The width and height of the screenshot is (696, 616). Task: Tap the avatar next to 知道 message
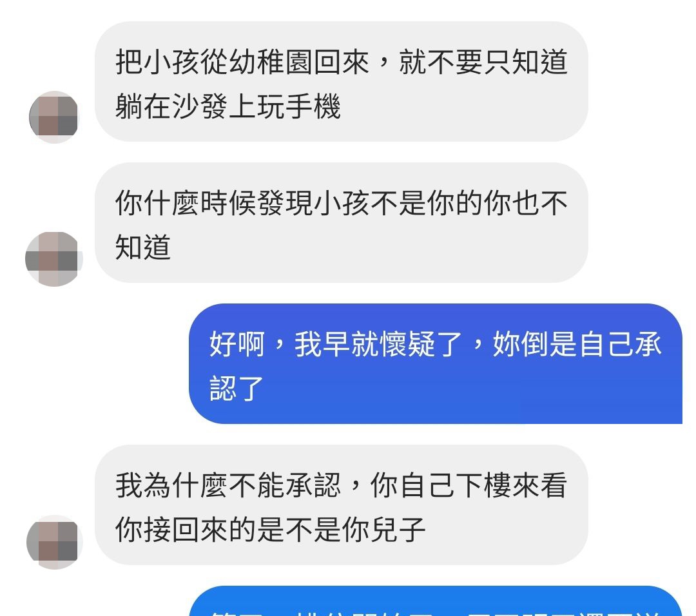53,259
